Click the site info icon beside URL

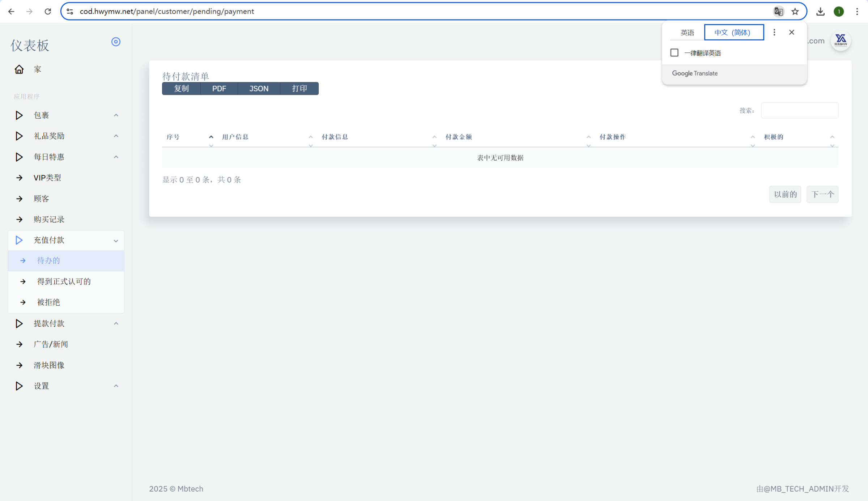point(70,12)
